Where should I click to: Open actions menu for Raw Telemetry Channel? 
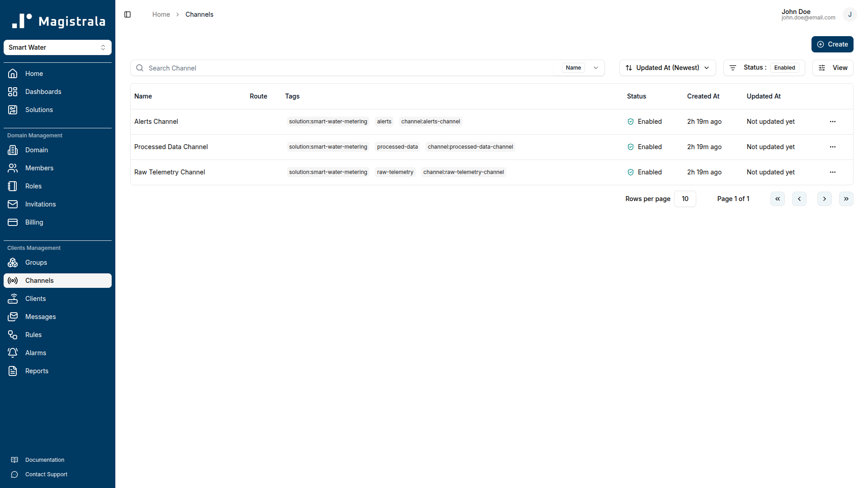(x=833, y=172)
